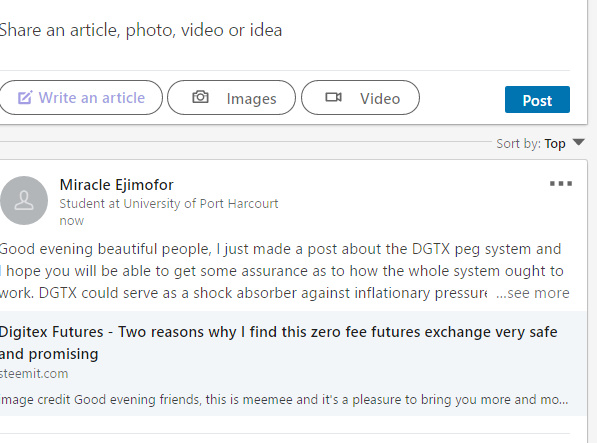Open the Digitex Futures article title link

(x=278, y=343)
